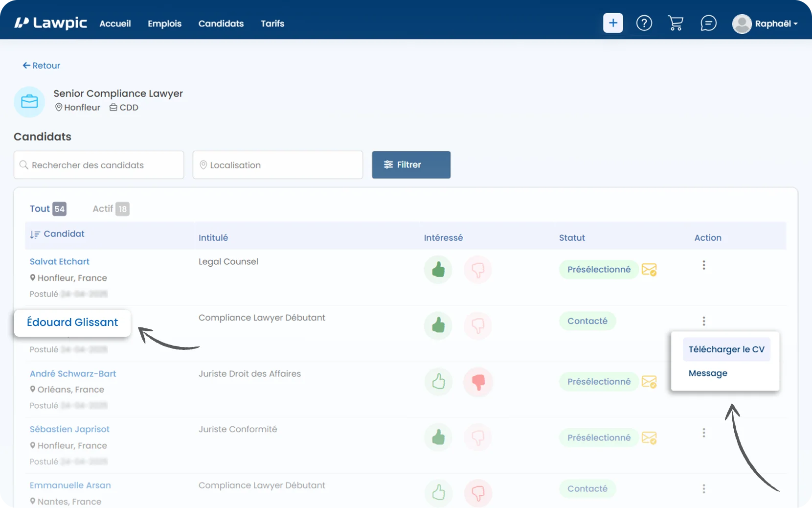Image resolution: width=812 pixels, height=508 pixels.
Task: Click Présélectionné status for André Schwarz-Bart
Action: (x=599, y=382)
